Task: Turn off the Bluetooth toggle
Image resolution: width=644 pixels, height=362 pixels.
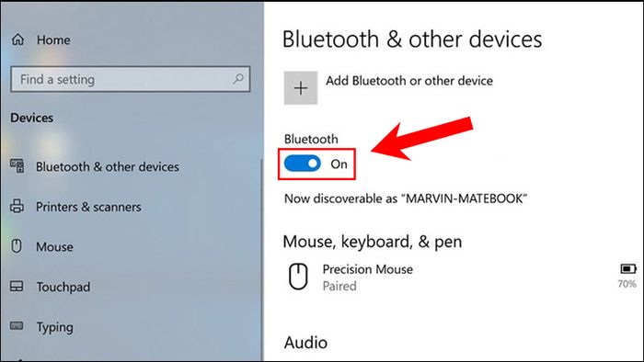Action: (x=303, y=164)
